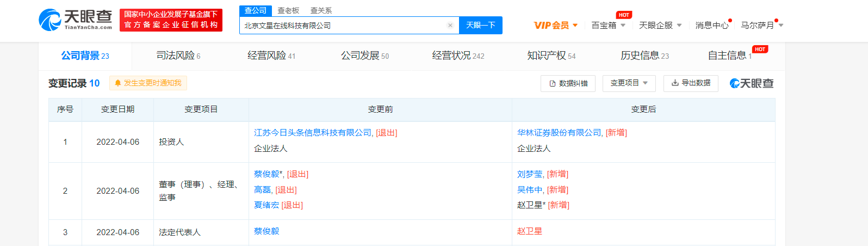Open the 自主信息 tab
The width and height of the screenshot is (868, 246).
(x=730, y=56)
